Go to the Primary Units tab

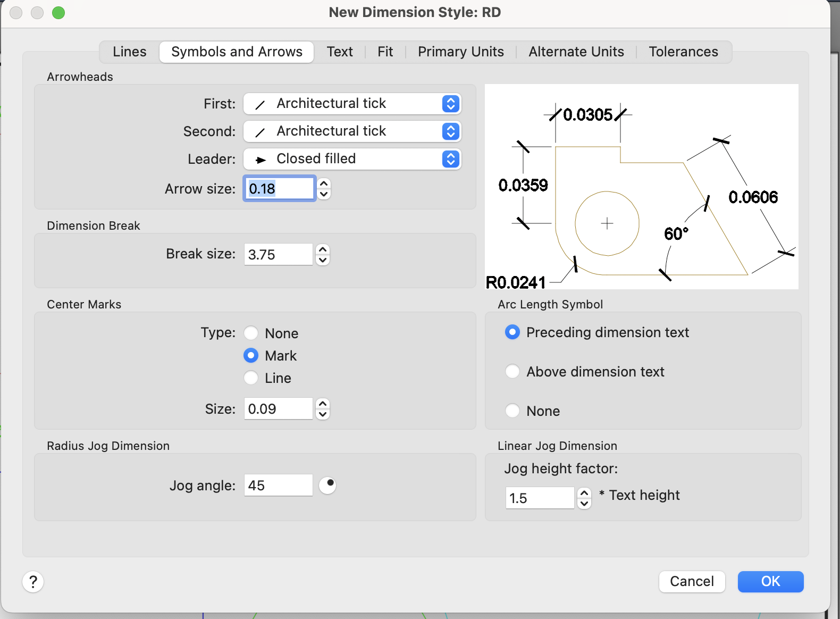click(460, 52)
